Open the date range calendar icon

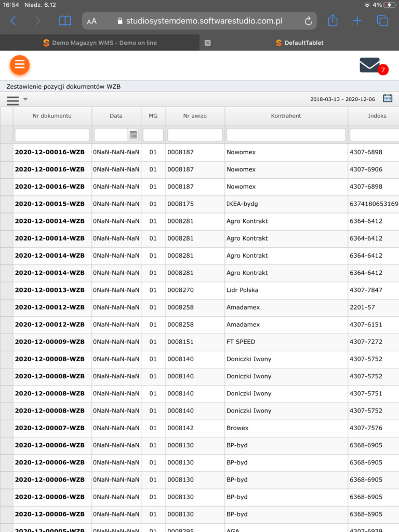coord(388,98)
